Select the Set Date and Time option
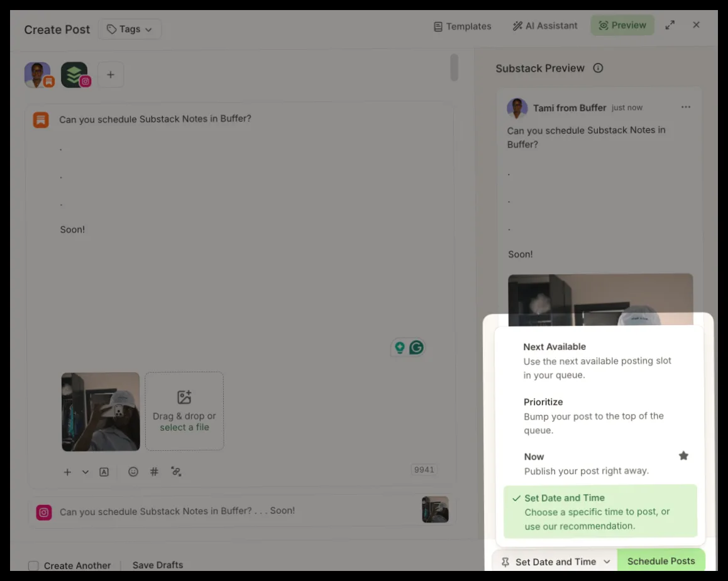Screen dimensions: 728x581 pos(600,511)
